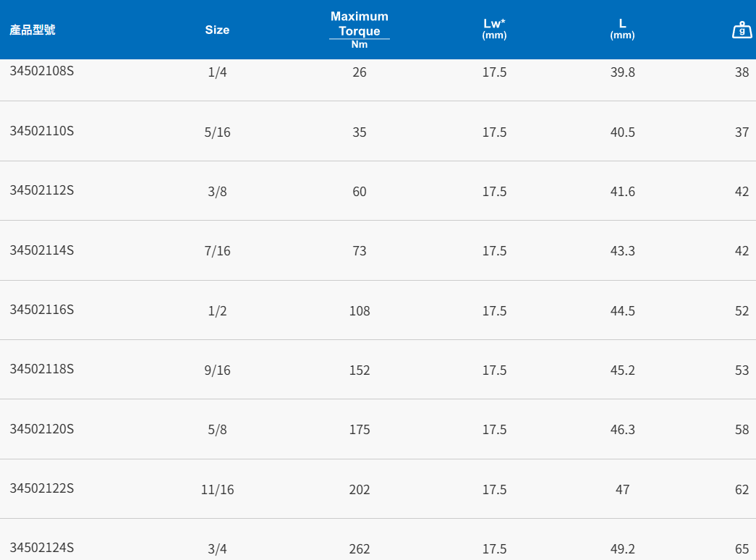Select product model 34502124S
Screen dimensions: 756x560
coord(42,548)
